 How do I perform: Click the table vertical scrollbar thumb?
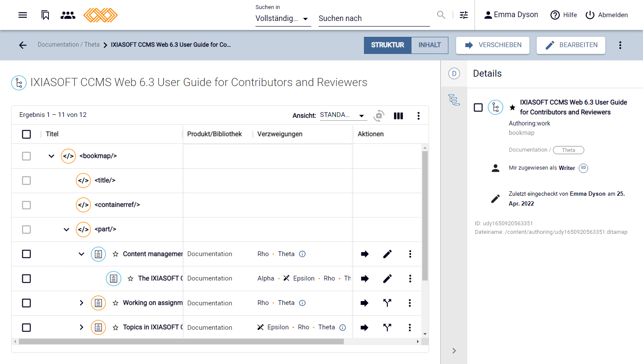coord(425,215)
